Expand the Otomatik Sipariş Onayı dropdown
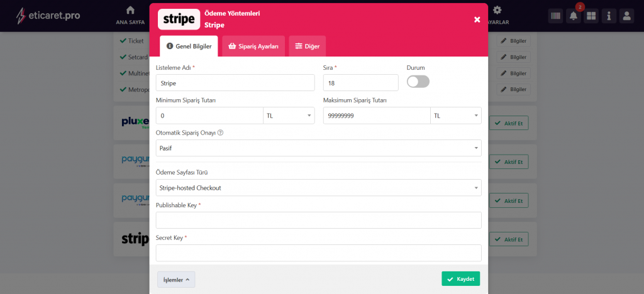Image resolution: width=644 pixels, height=294 pixels. pyautogui.click(x=318, y=148)
